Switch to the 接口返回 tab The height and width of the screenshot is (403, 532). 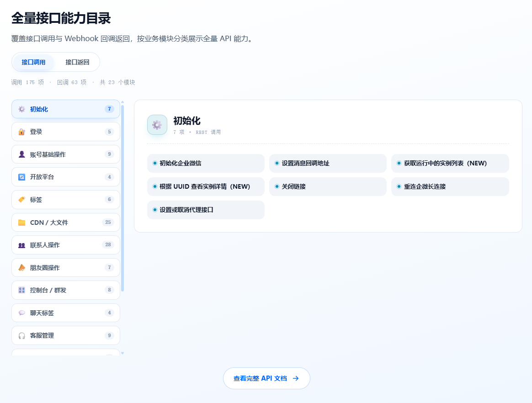(77, 62)
